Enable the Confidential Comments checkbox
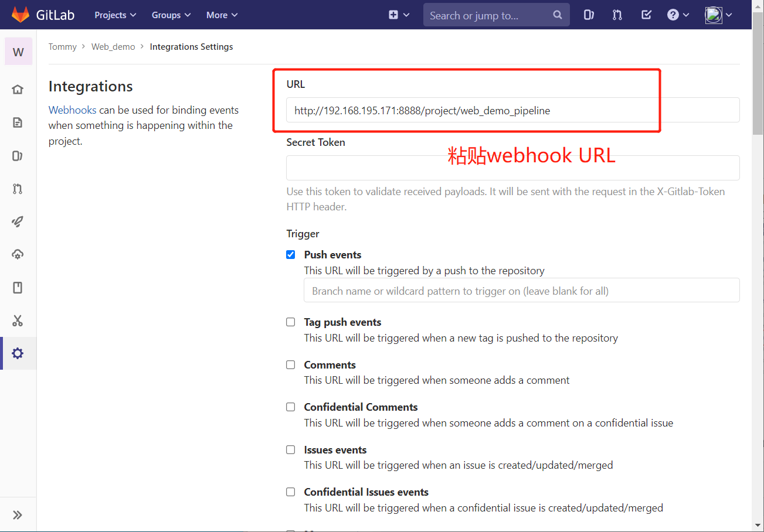This screenshot has height=532, width=764. pyautogui.click(x=290, y=407)
